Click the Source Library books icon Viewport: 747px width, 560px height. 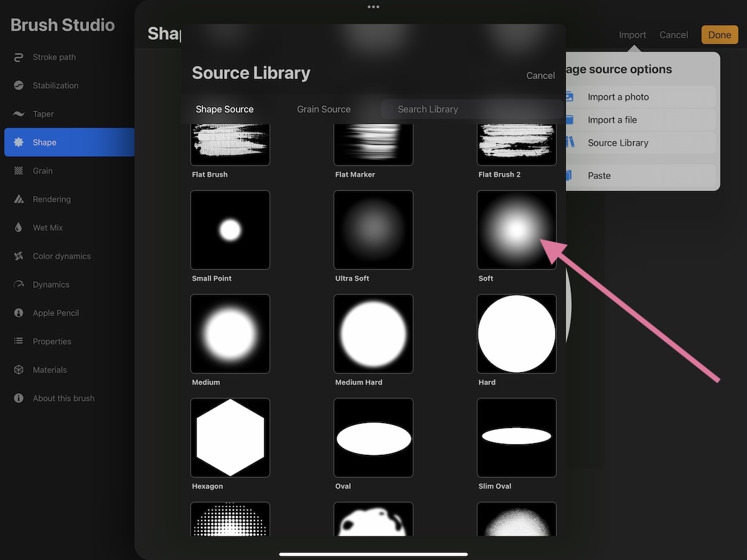coord(570,142)
